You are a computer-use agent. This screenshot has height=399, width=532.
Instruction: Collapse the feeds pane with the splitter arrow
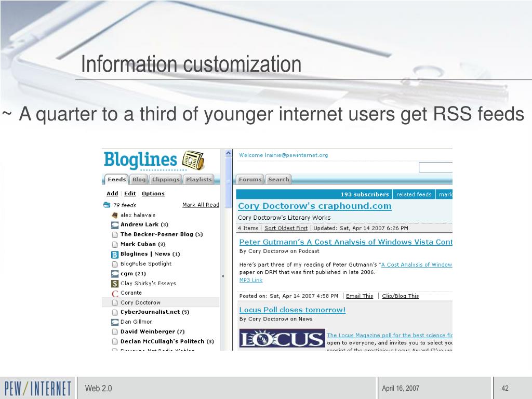(222, 276)
